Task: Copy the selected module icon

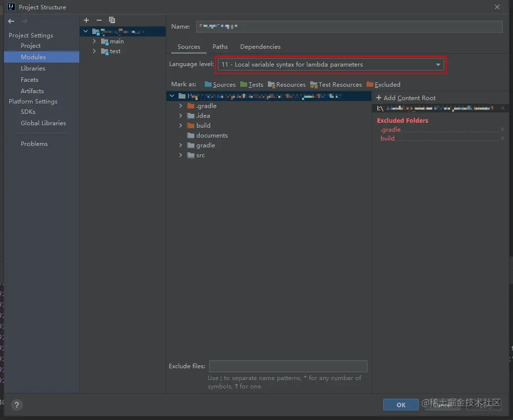Action: pyautogui.click(x=112, y=20)
